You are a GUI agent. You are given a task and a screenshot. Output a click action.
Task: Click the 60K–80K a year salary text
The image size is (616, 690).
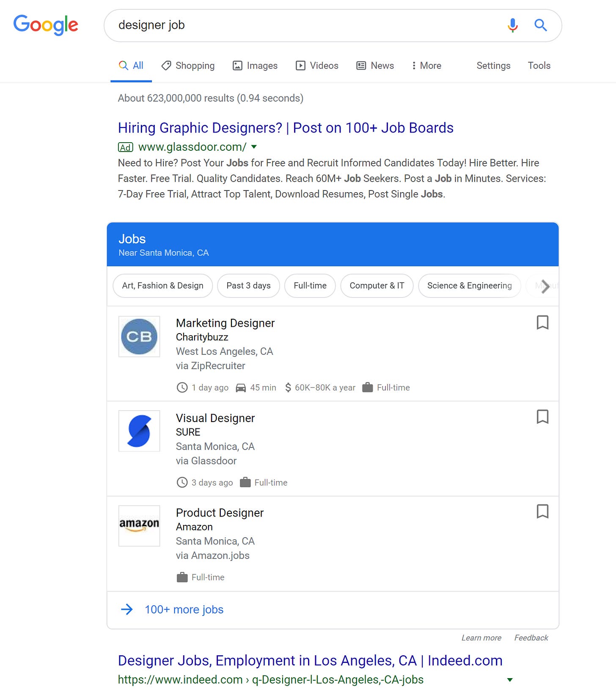[x=325, y=388]
